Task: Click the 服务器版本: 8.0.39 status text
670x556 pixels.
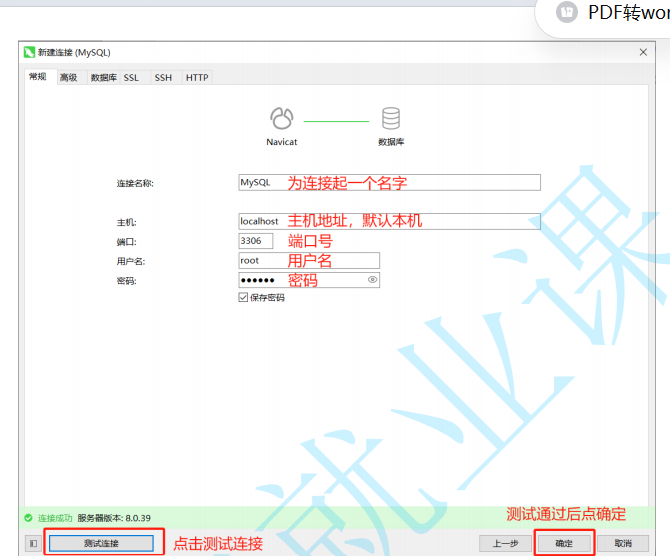Action: tap(114, 518)
